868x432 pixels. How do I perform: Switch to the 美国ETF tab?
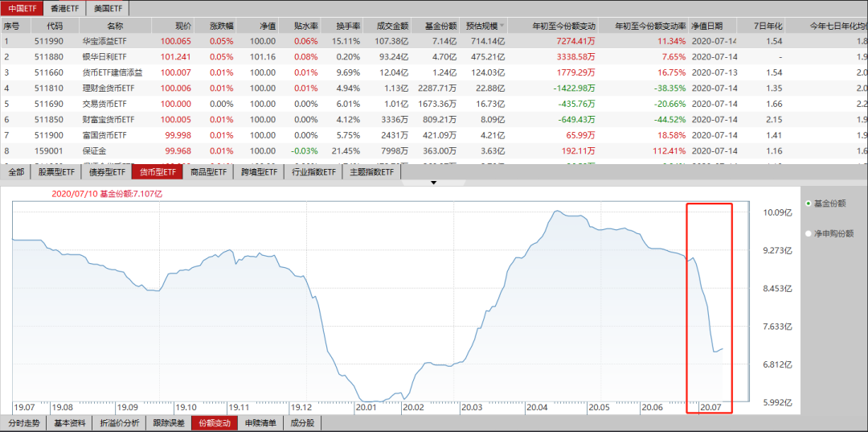pos(108,8)
